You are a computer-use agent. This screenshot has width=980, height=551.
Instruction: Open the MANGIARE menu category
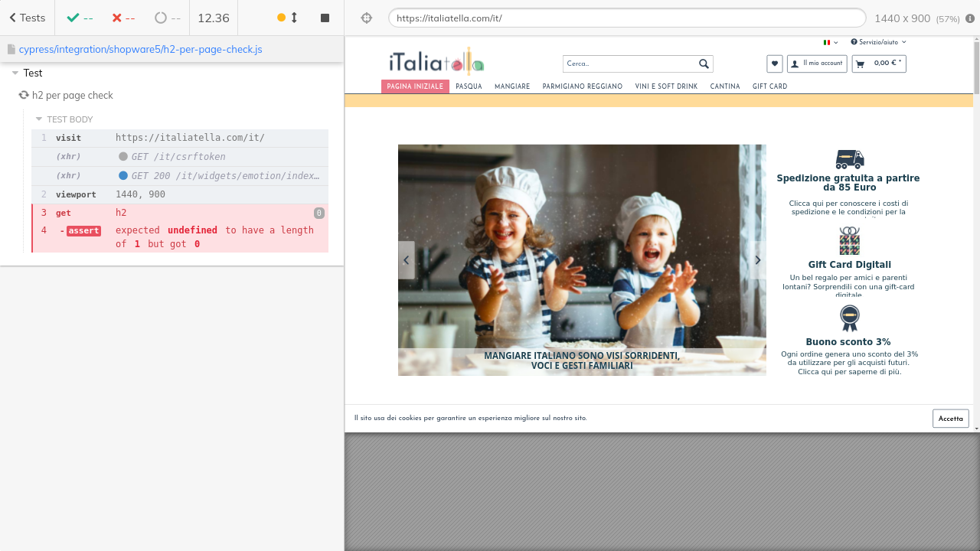coord(512,86)
